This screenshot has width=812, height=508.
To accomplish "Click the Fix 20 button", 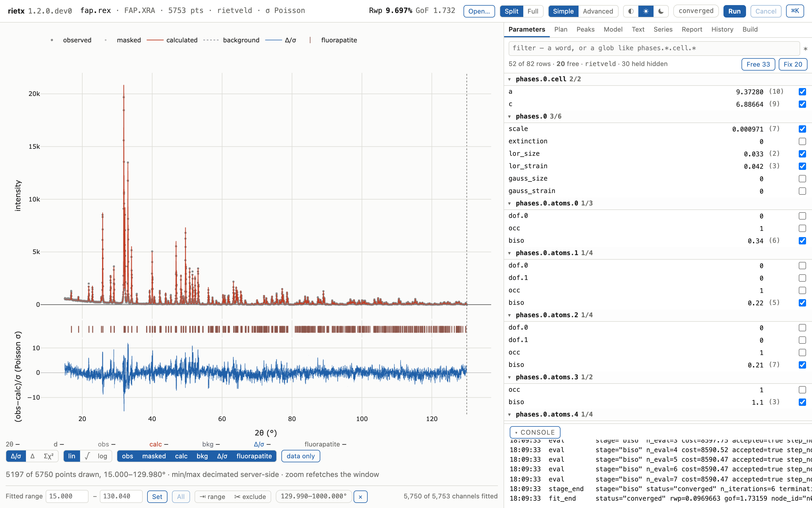I will click(x=793, y=64).
